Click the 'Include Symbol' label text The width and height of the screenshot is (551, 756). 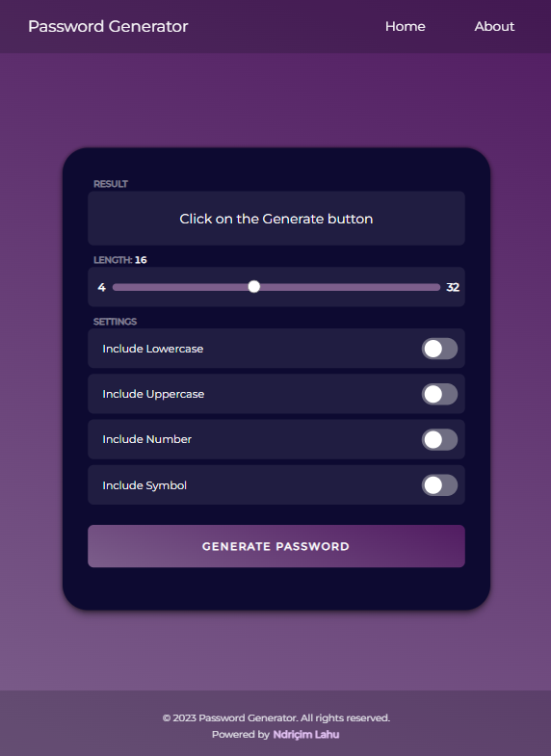(x=144, y=485)
